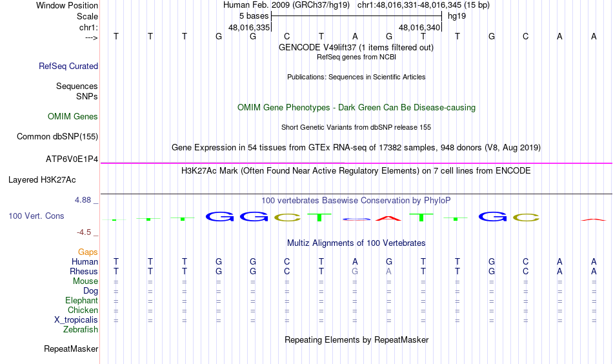Click Short Genetic Variants from dbSNP title
Screen dimensions: 613x364
coord(356,127)
